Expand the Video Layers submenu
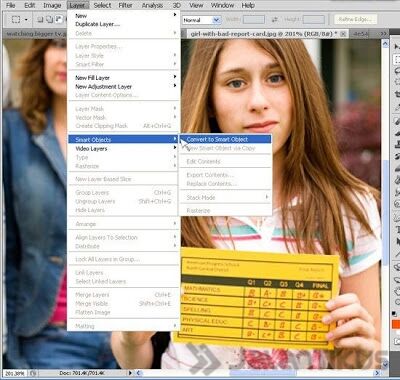 pyautogui.click(x=124, y=148)
